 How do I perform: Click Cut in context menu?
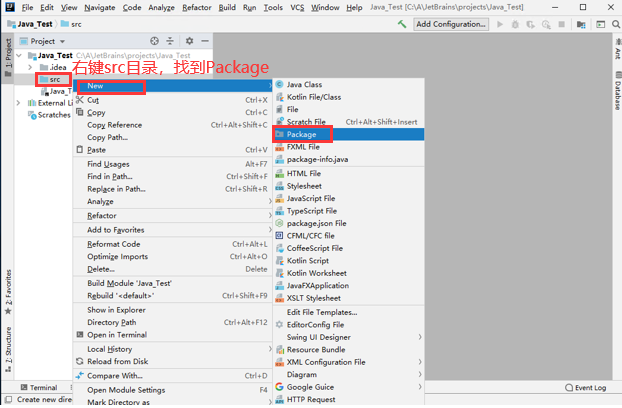click(173, 100)
